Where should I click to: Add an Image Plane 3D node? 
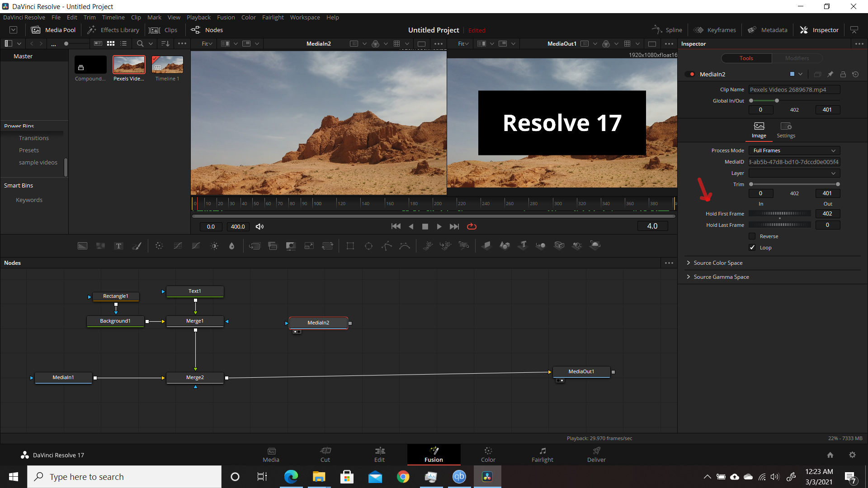click(486, 246)
